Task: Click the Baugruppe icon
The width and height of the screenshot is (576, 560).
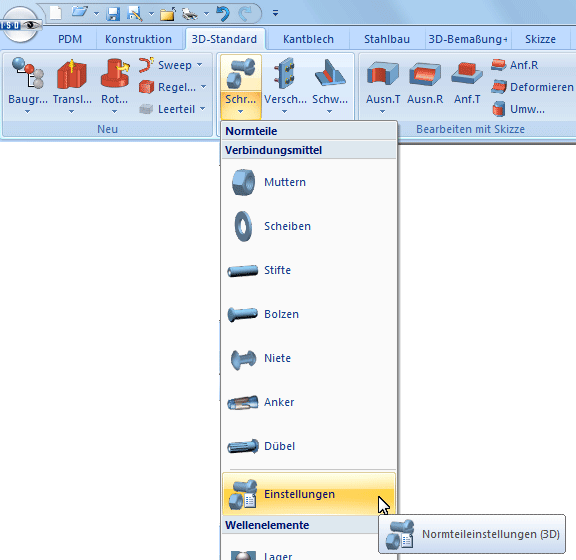Action: point(28,73)
